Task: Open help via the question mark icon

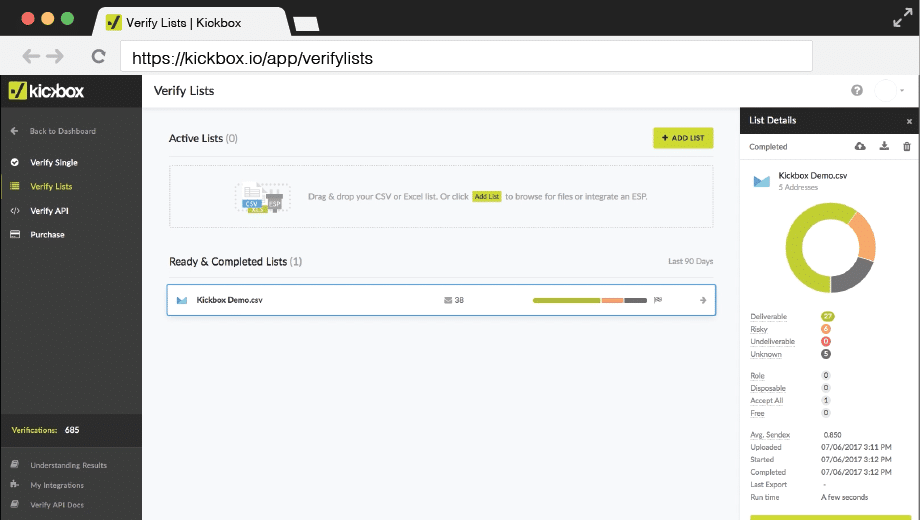Action: coord(857,90)
